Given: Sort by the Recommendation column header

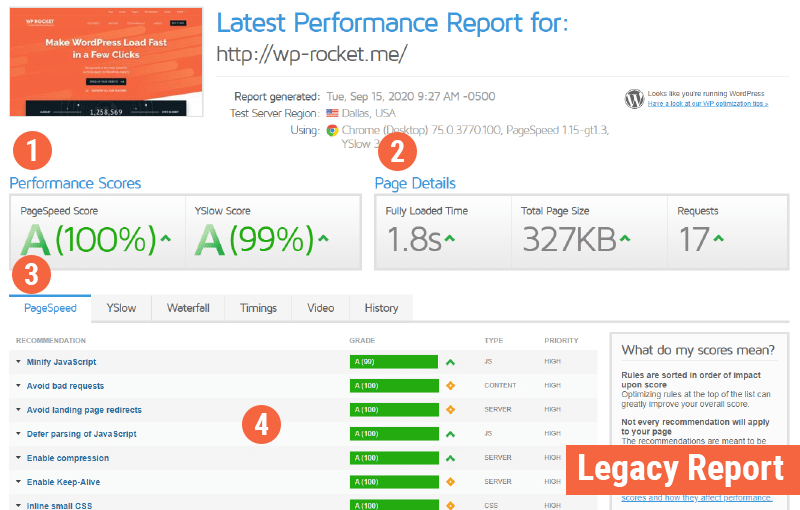Looking at the screenshot, I should (x=51, y=340).
